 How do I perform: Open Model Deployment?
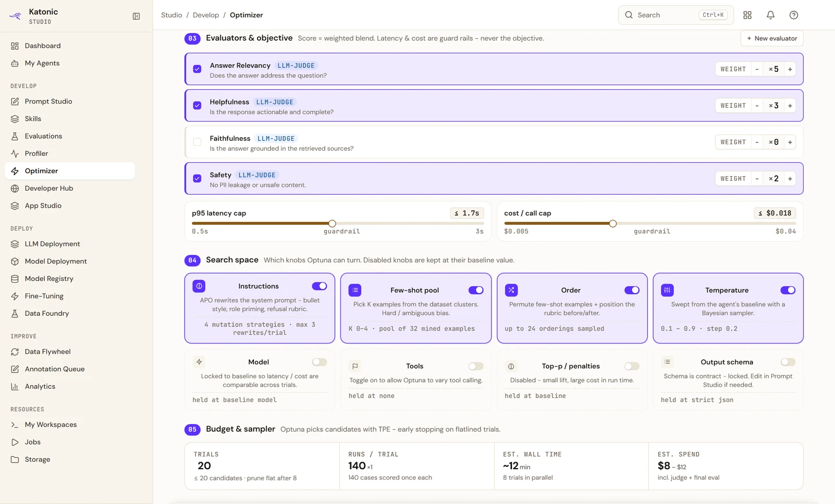point(70,261)
